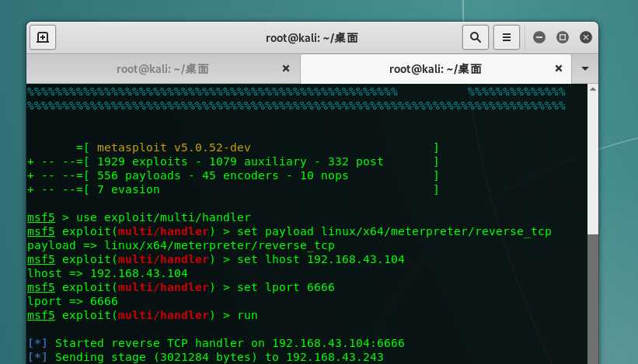Select the active second root@kali tab
The width and height of the screenshot is (638, 364).
coord(435,68)
